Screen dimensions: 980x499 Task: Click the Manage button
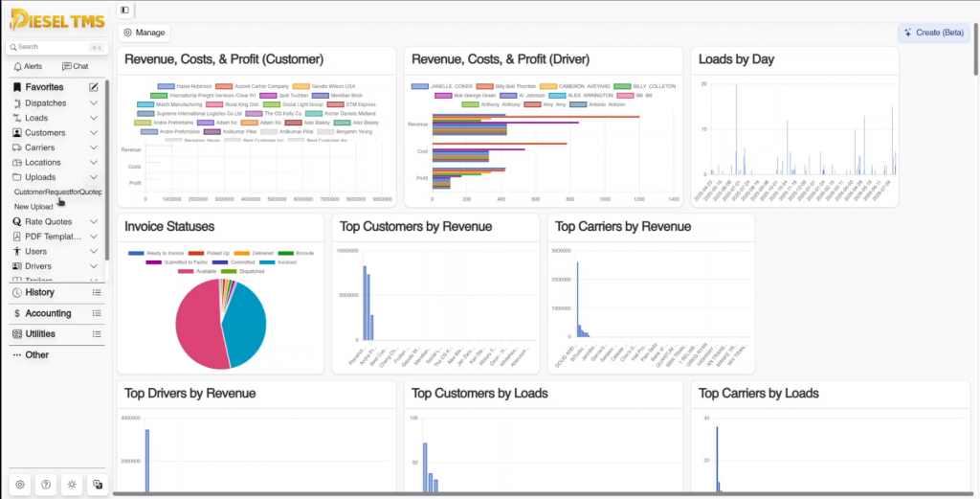pyautogui.click(x=145, y=33)
